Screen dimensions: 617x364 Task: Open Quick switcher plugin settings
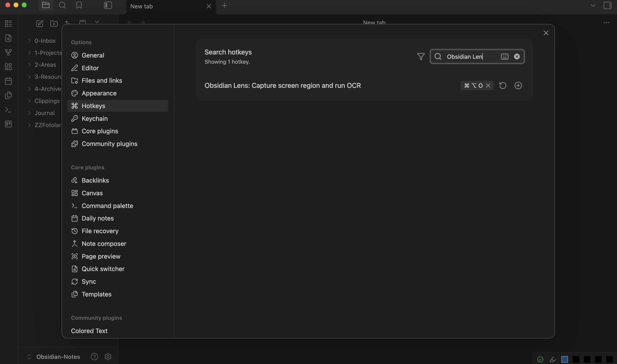(x=118, y=269)
